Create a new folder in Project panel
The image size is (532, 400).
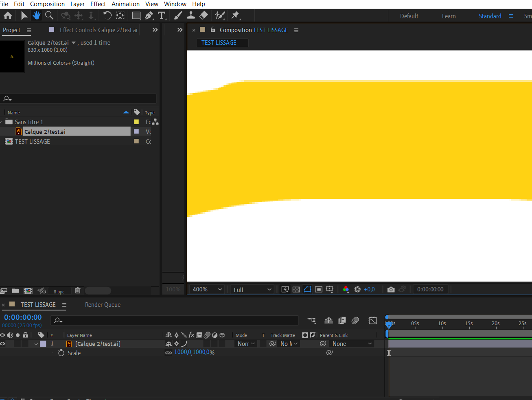pyautogui.click(x=15, y=291)
